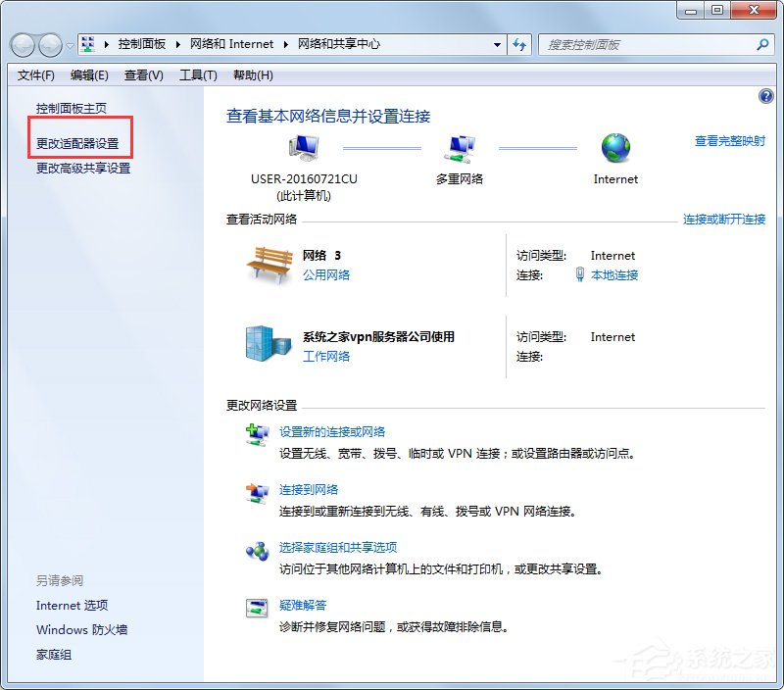784x690 pixels.
Task: Click the blue help question mark icon
Action: 765,96
